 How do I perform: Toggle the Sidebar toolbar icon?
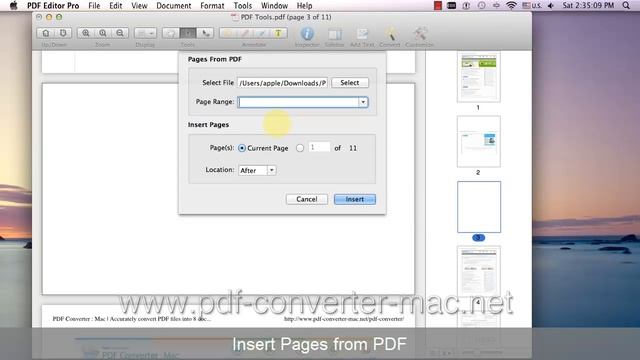[335, 34]
